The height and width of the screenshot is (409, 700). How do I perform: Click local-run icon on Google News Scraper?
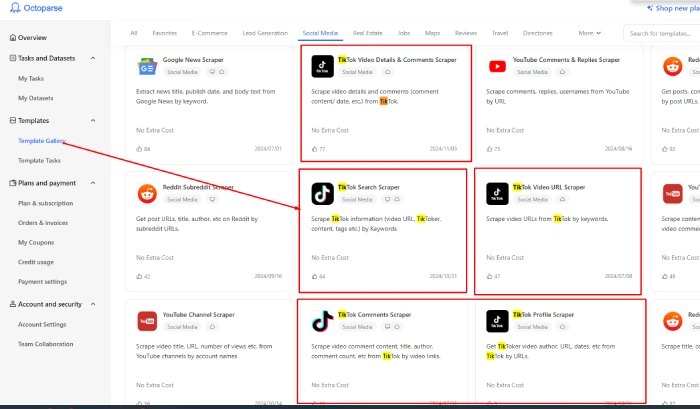pyautogui.click(x=212, y=72)
